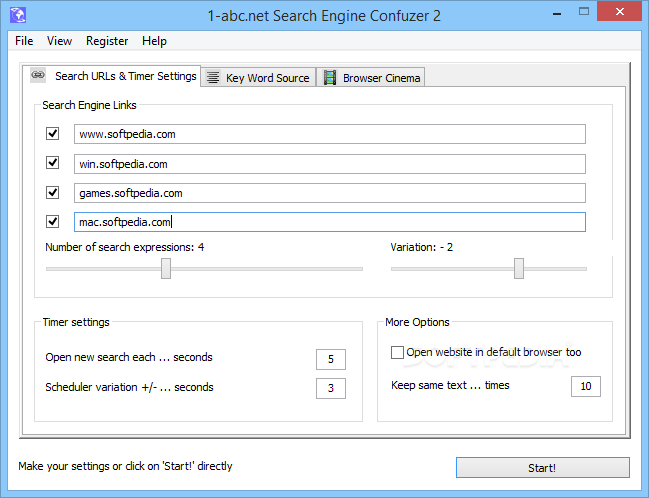
Task: Click the games.softpedia.com URL field
Action: (x=330, y=193)
